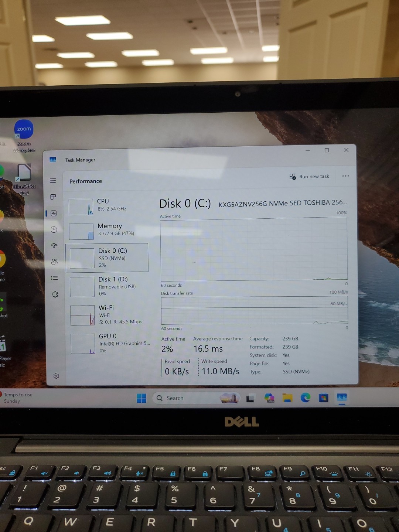Open the Processes page icon
This screenshot has width=399, height=532.
tap(53, 197)
